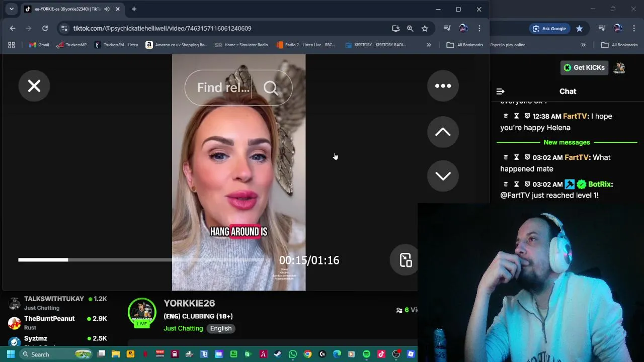This screenshot has width=644, height=362.
Task: Open the All Bookmarks folder in the background browser
Action: 619,45
